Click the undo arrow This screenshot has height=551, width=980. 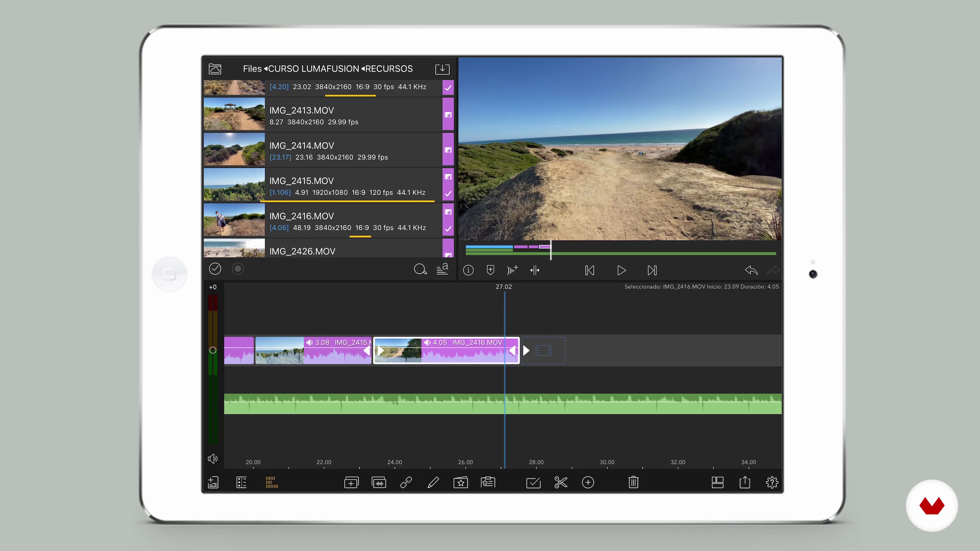click(751, 270)
